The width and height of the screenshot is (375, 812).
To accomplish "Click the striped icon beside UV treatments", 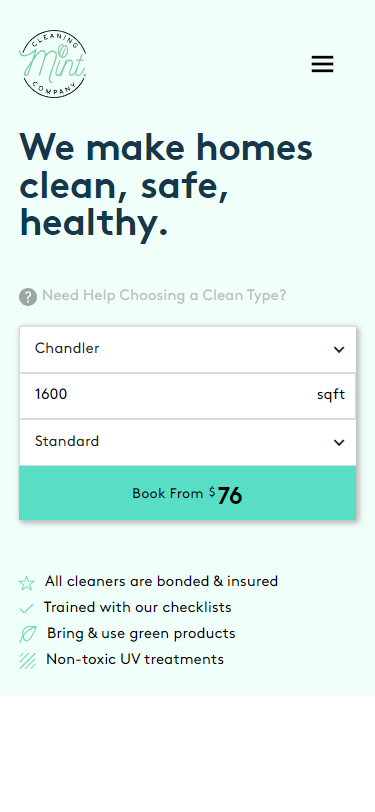I will [27, 661].
